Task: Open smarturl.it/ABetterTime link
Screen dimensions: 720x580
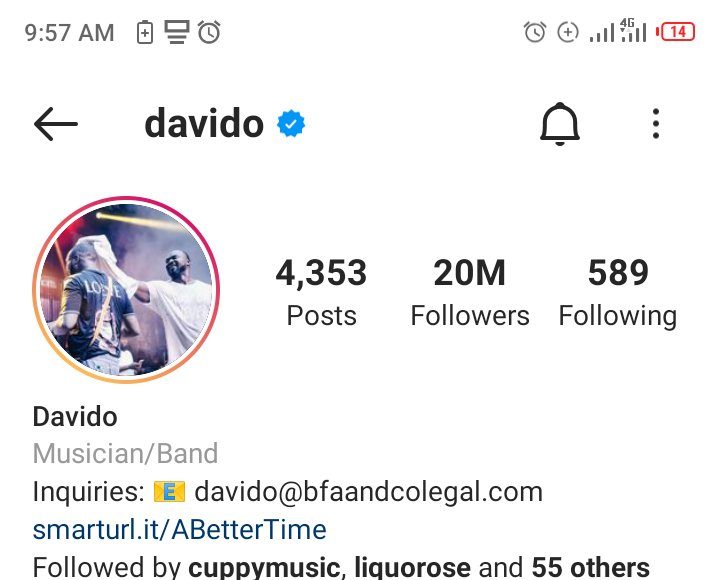Action: (x=180, y=529)
